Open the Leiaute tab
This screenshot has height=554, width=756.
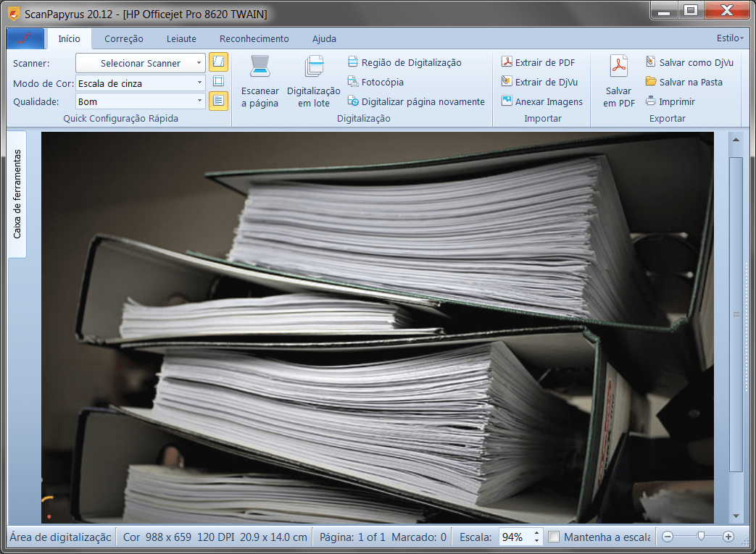181,39
